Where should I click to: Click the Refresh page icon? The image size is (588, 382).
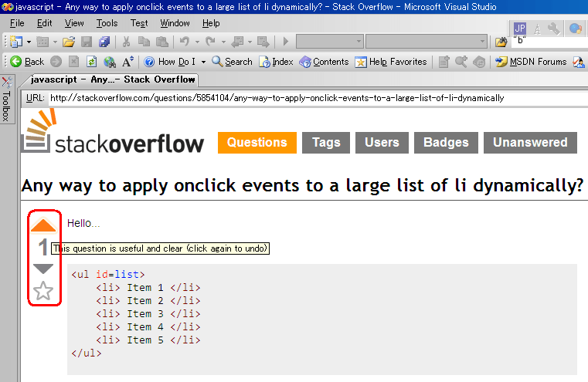[x=91, y=62]
